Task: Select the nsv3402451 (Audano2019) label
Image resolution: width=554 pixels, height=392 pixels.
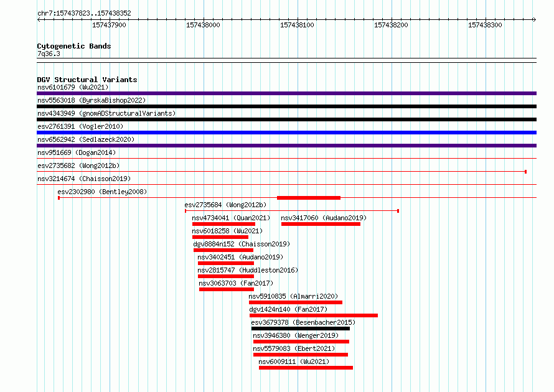Action: 240,257
